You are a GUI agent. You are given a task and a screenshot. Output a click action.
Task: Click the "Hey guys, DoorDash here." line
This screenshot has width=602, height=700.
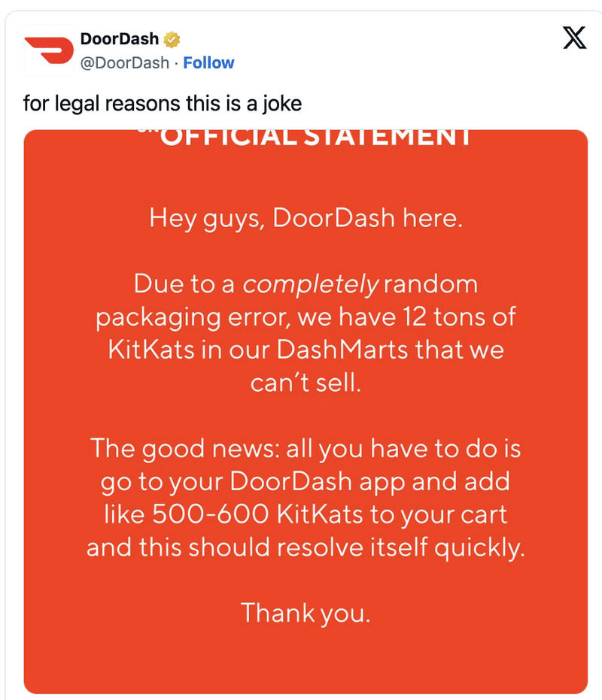[x=306, y=218]
